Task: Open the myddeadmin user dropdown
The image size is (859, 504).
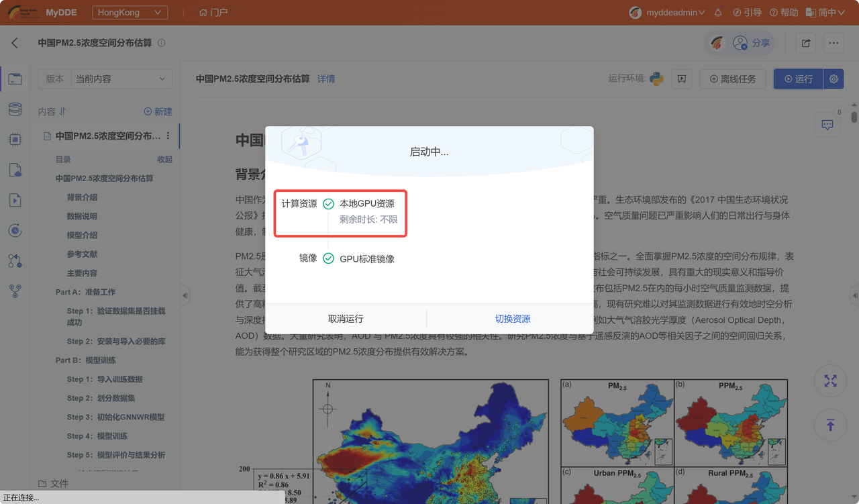Action: point(668,12)
